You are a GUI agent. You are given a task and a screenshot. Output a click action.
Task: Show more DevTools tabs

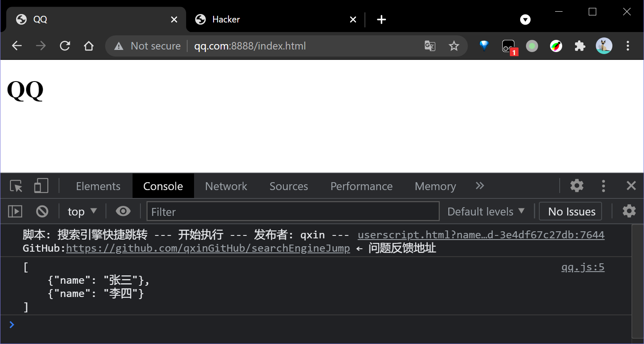tap(480, 186)
